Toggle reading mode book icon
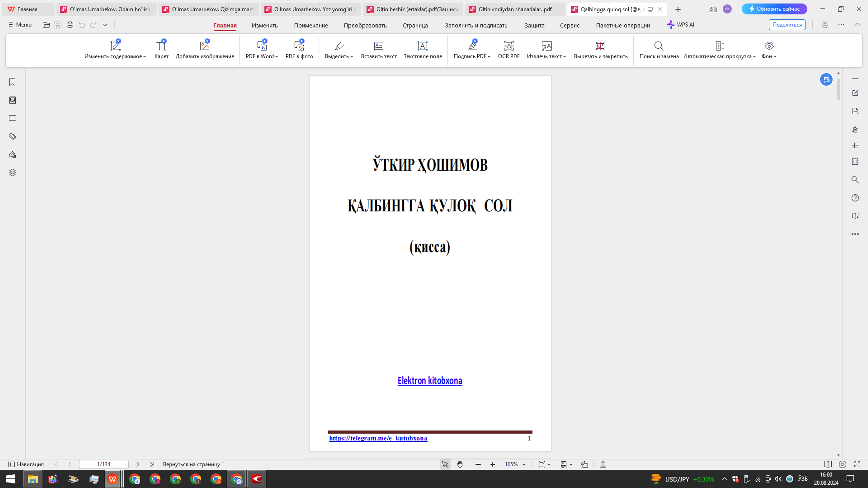 pyautogui.click(x=828, y=464)
